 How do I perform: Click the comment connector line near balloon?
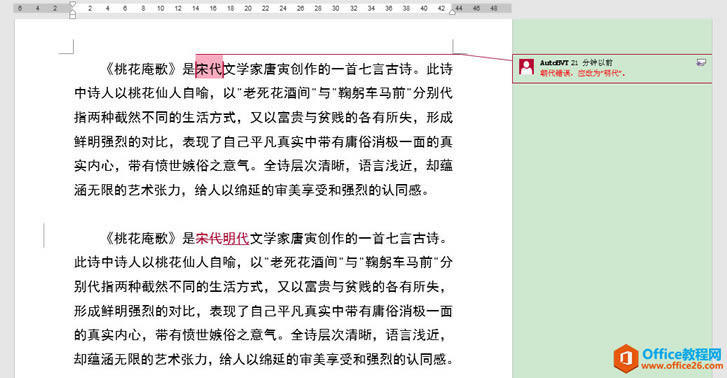485,57
